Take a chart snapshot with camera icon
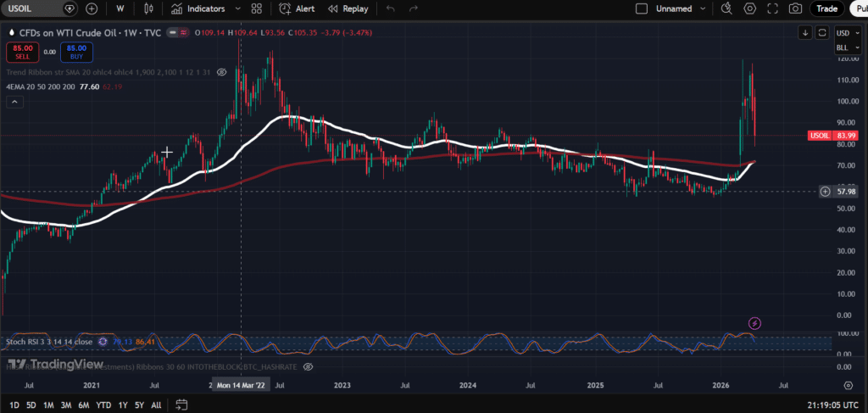 click(795, 8)
